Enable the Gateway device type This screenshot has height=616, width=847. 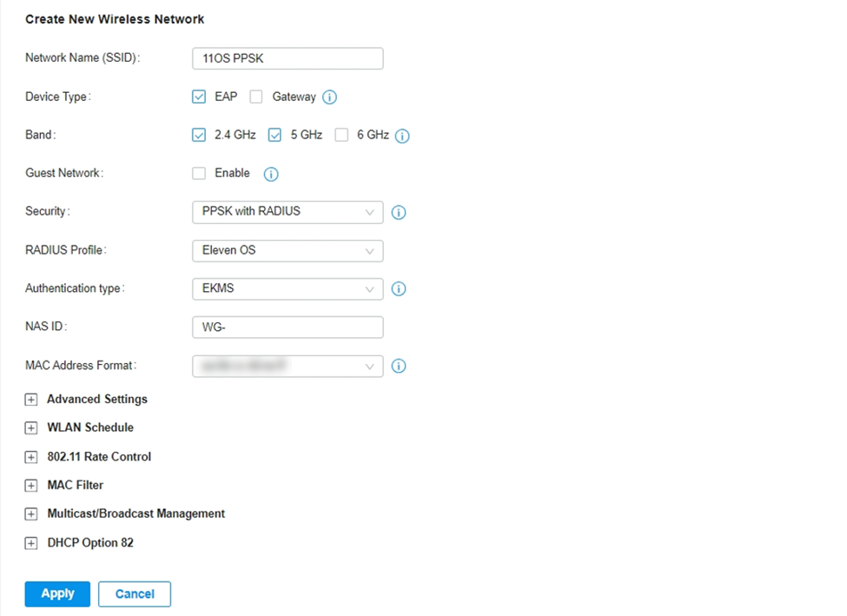(x=256, y=96)
